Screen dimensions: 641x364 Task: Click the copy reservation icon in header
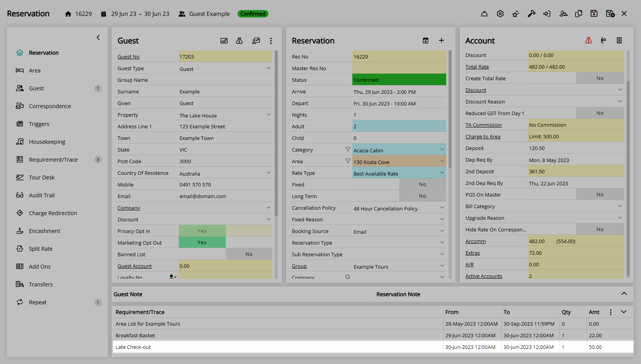pyautogui.click(x=579, y=14)
